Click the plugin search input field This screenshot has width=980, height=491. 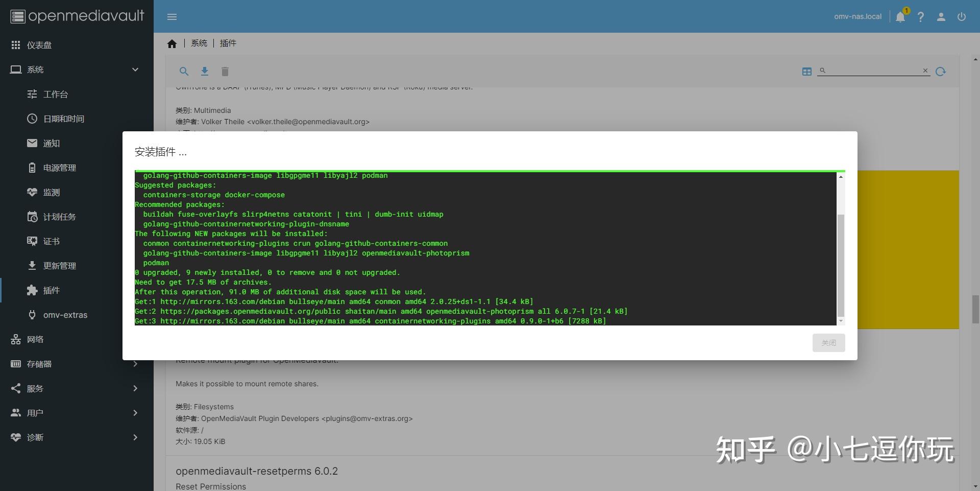click(x=873, y=71)
